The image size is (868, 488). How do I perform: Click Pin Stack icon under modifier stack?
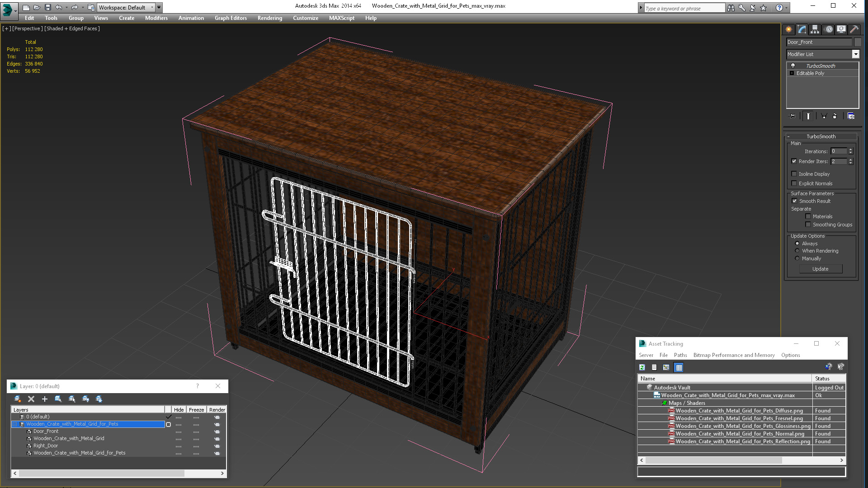click(792, 116)
